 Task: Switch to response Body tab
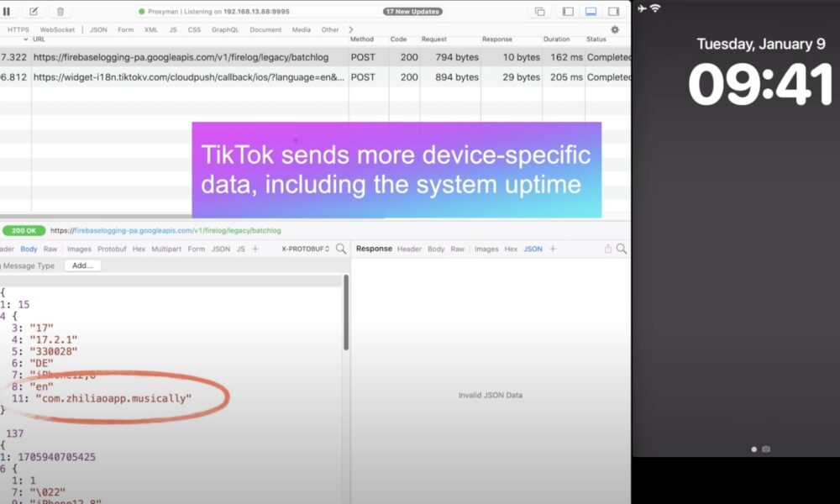coord(436,249)
